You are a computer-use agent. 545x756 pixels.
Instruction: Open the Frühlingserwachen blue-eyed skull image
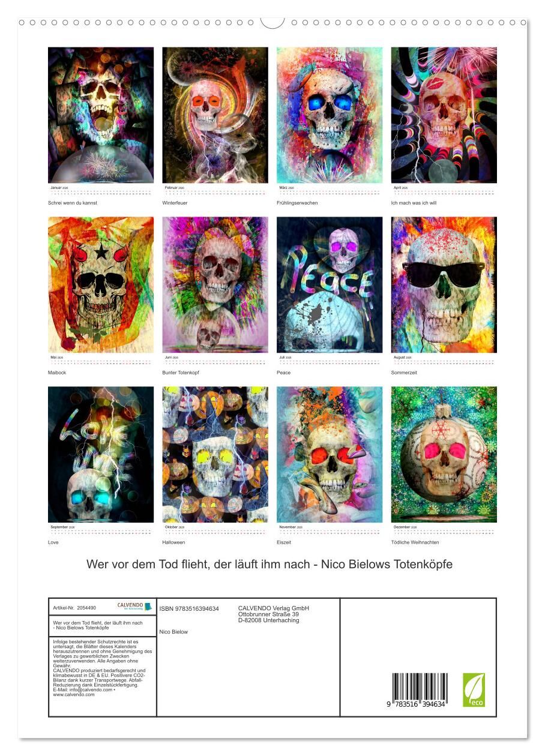[330, 115]
